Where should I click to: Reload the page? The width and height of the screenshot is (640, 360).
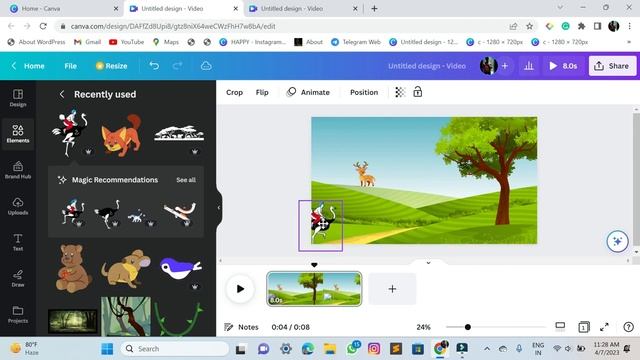click(43, 26)
